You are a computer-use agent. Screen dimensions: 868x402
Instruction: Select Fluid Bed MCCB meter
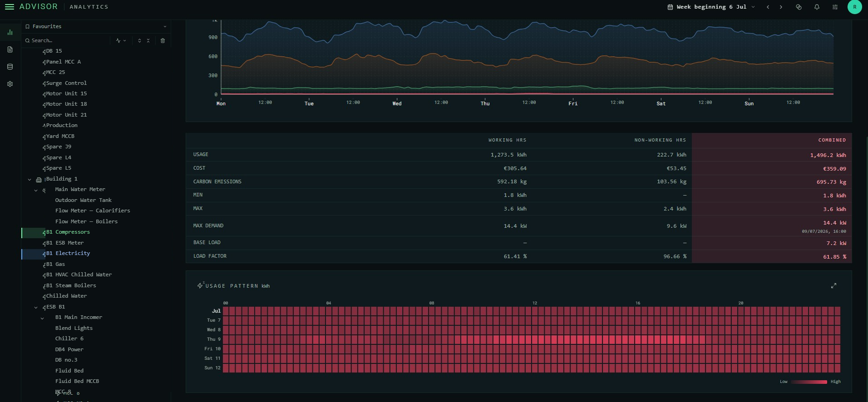[x=77, y=381]
